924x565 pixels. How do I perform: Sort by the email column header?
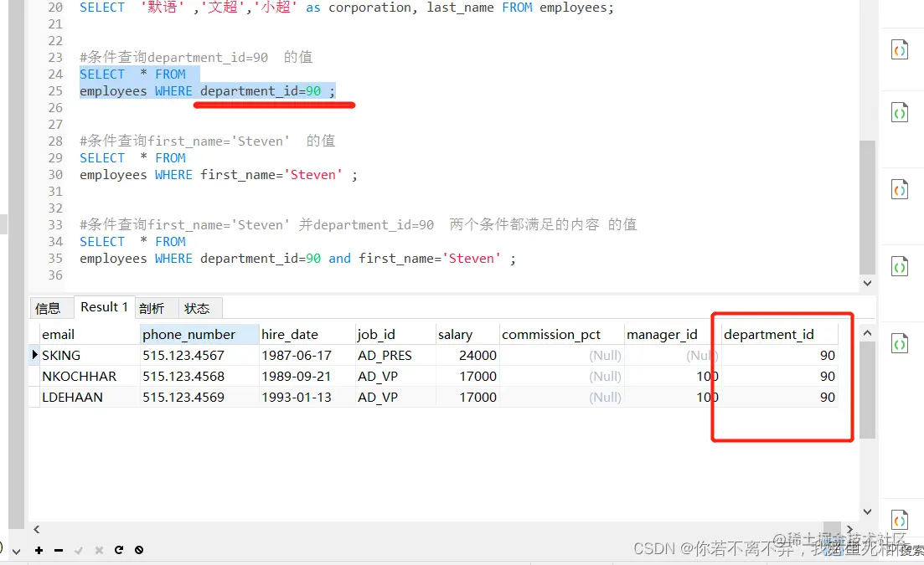tap(89, 334)
